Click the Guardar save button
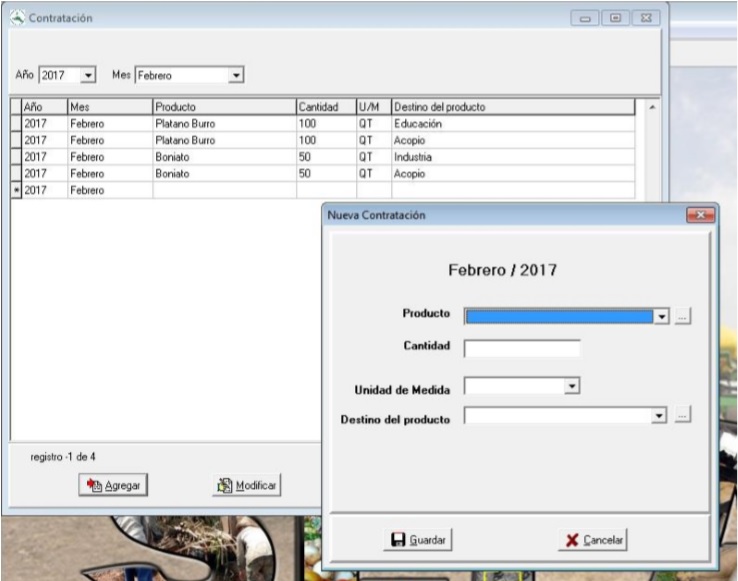The image size is (738, 581). pyautogui.click(x=419, y=540)
